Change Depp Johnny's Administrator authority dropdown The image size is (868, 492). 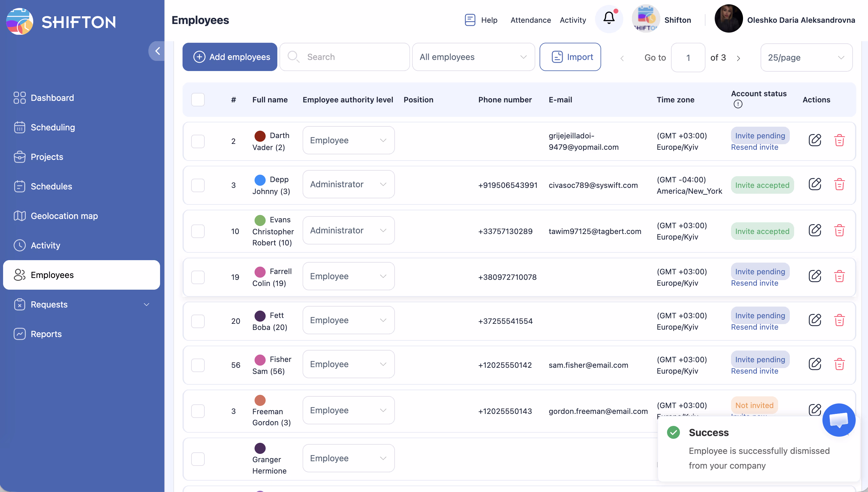click(348, 184)
